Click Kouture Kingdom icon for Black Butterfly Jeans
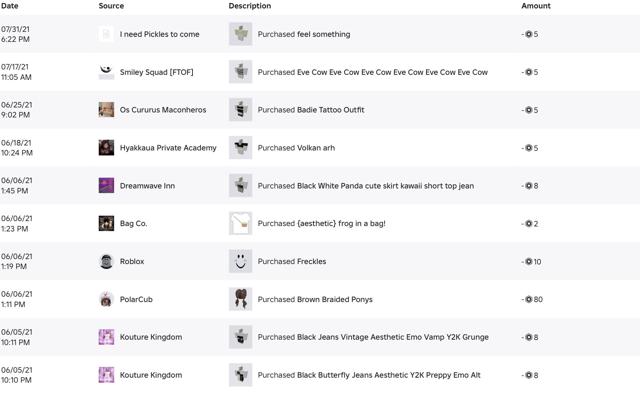The width and height of the screenshot is (640, 398). pos(107,375)
